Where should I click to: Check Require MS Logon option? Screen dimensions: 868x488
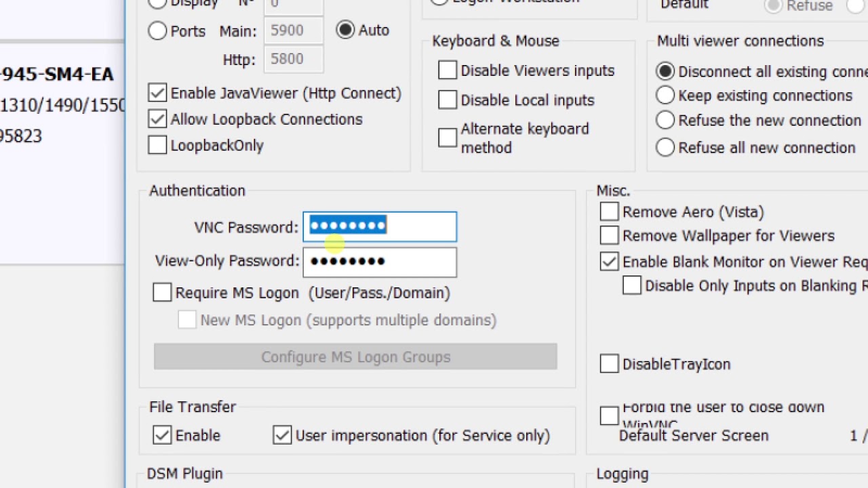click(162, 292)
